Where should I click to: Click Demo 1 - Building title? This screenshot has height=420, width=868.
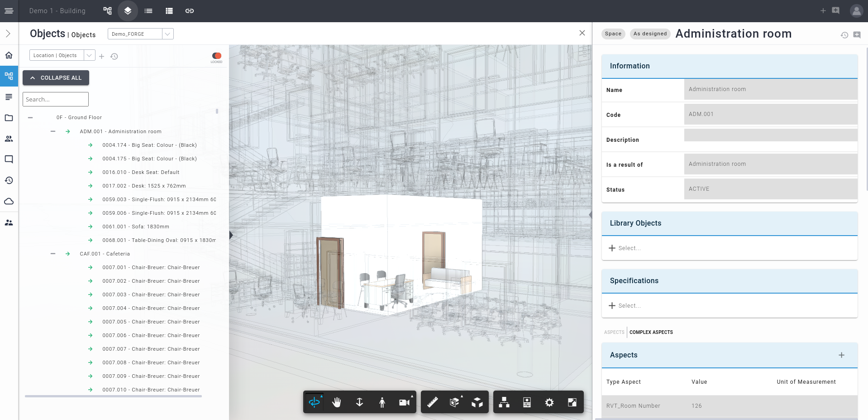57,11
